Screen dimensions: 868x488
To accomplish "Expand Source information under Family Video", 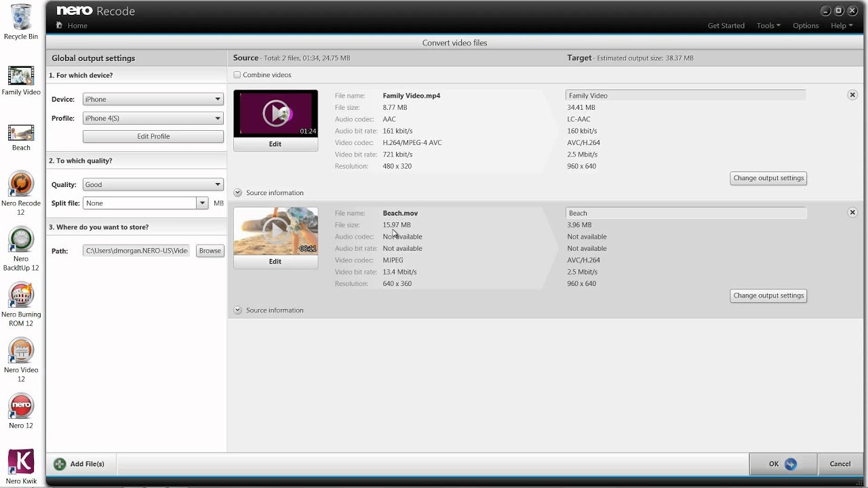I will tap(238, 193).
